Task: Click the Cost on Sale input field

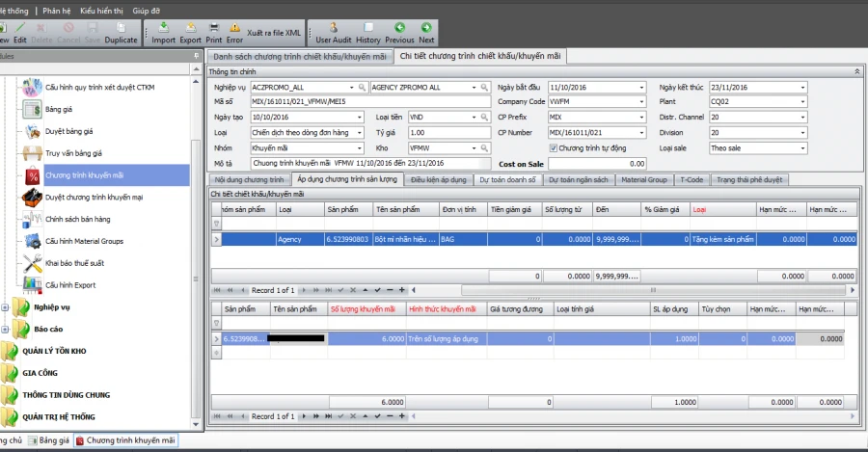Action: (597, 164)
